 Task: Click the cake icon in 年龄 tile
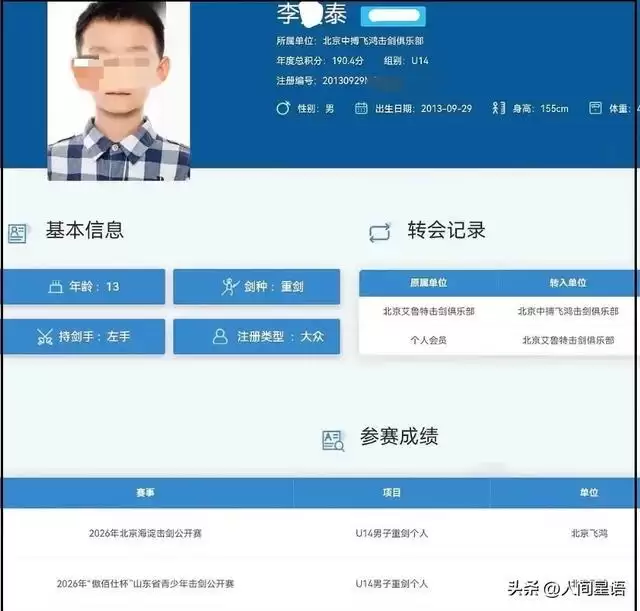pyautogui.click(x=56, y=287)
